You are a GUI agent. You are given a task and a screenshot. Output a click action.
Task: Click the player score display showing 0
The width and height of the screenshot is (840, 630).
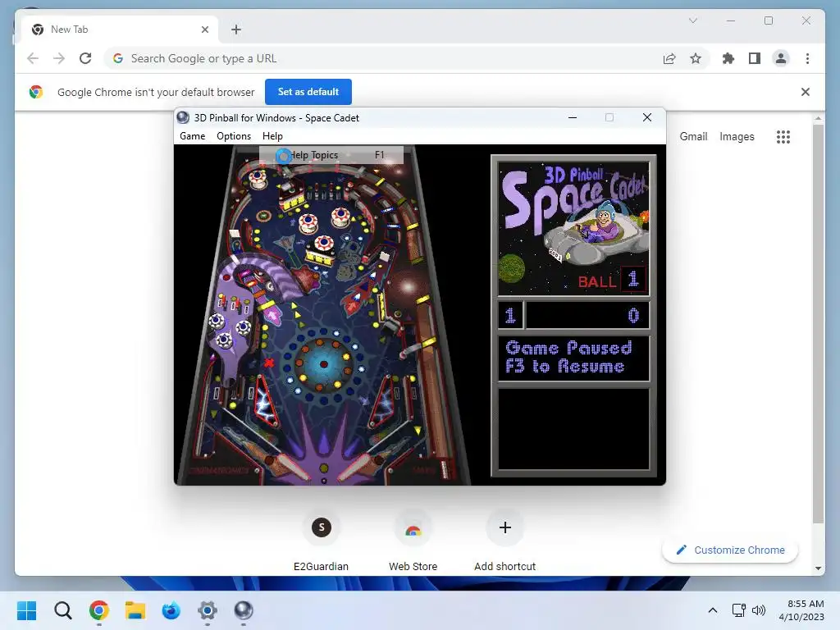[x=587, y=316]
